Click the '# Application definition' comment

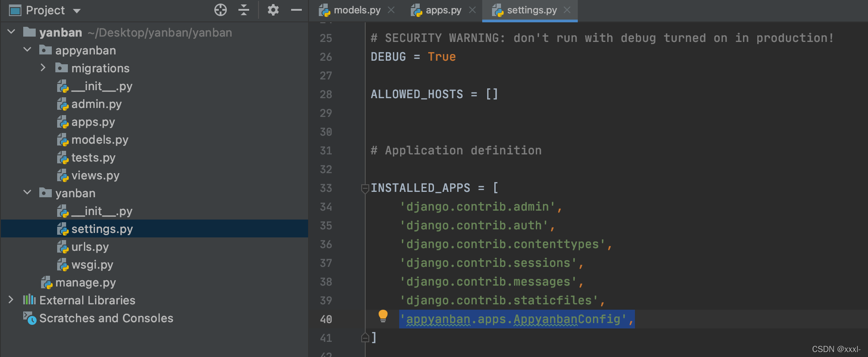point(456,151)
